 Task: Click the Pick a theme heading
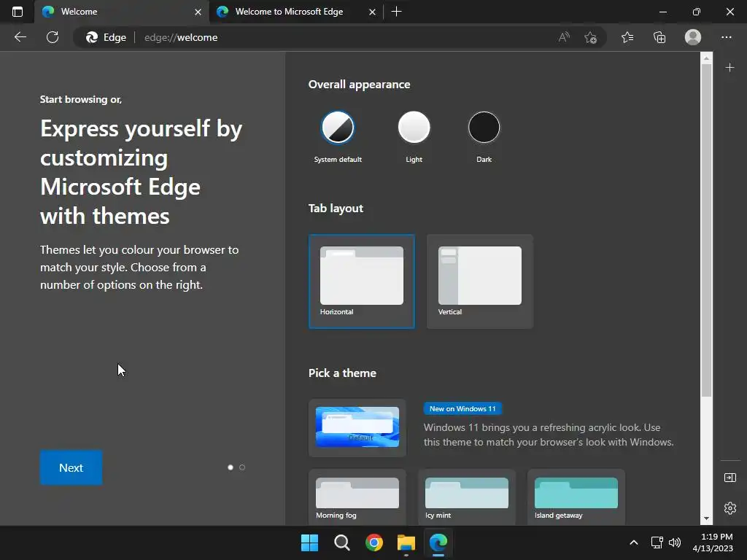[x=342, y=373]
